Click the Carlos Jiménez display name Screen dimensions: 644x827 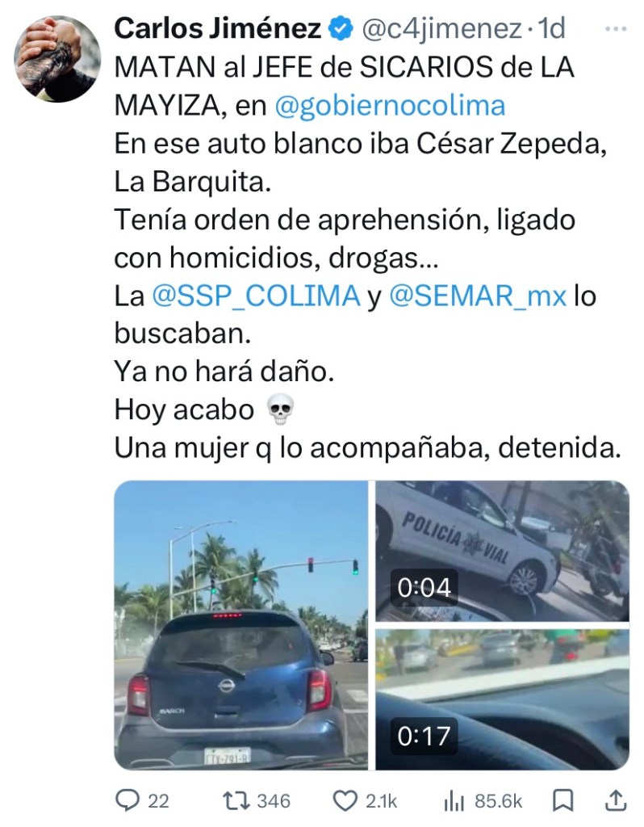(x=218, y=28)
